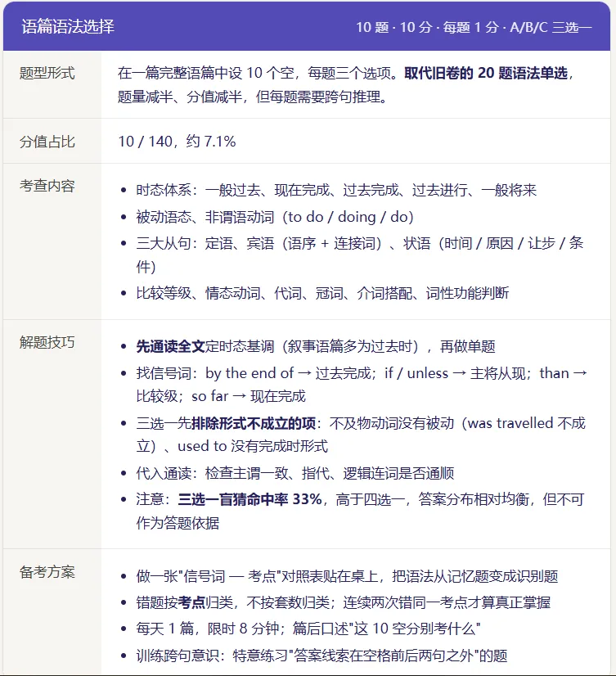Click the line 题量减半、分值减半
The image size is (616, 676).
pyautogui.click(x=180, y=96)
